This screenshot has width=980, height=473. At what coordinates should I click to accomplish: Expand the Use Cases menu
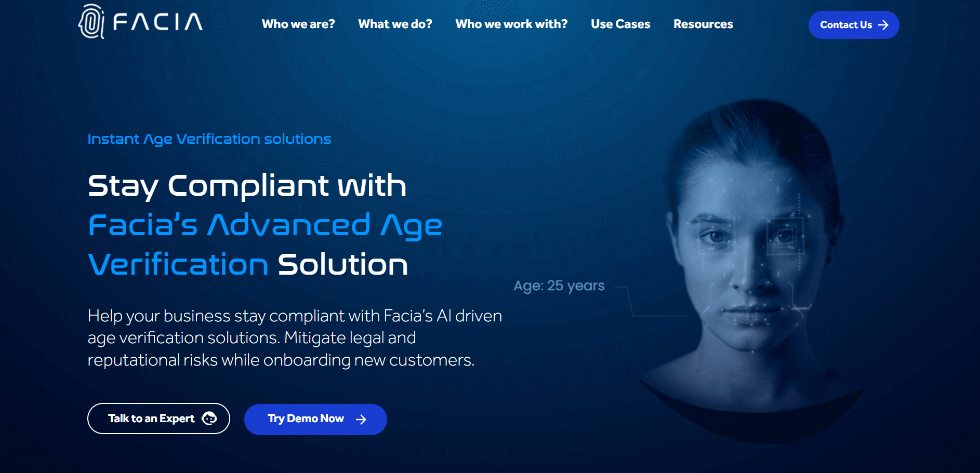pyautogui.click(x=620, y=24)
